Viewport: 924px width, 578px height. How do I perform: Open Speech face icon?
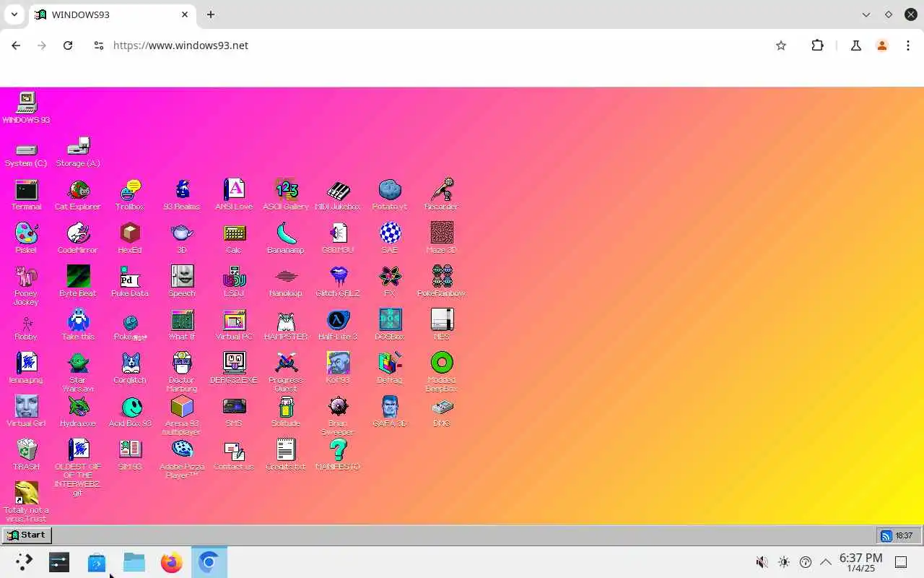(182, 282)
